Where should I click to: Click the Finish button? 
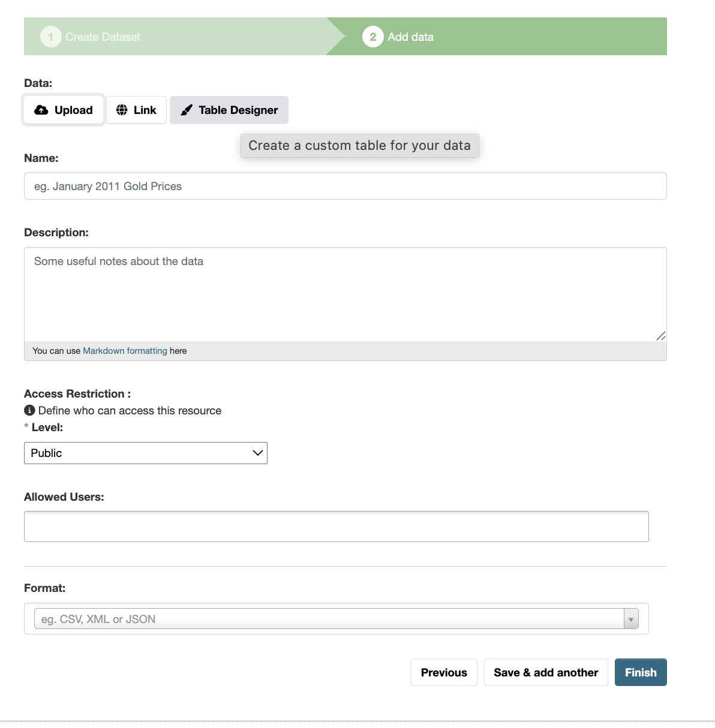point(641,672)
